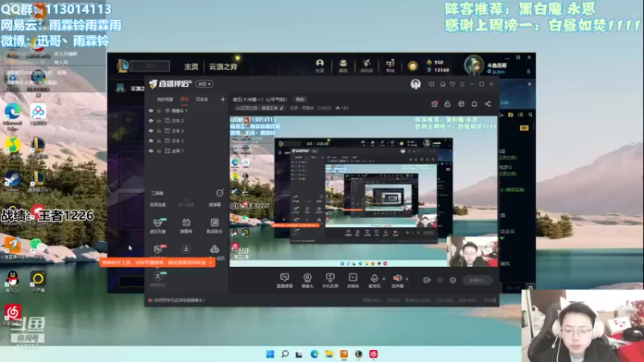Viewport: 644px width, 362px height.
Task: Click the 类型 pill button by logo
Action: coord(204,84)
